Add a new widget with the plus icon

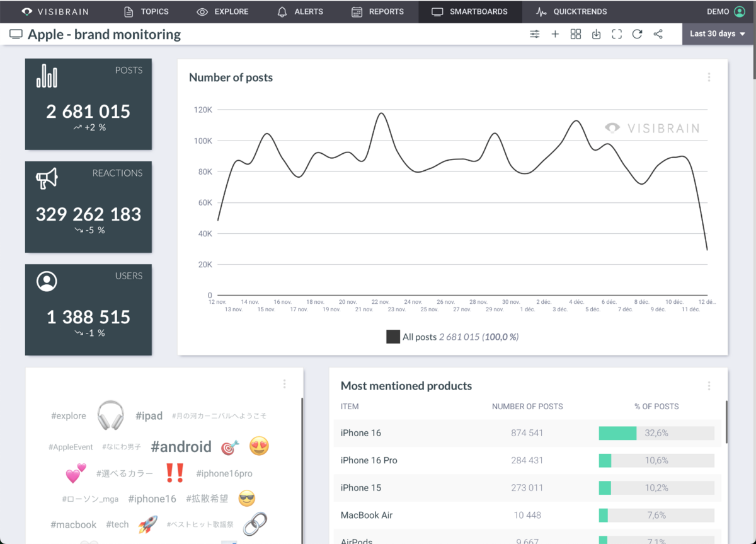pyautogui.click(x=555, y=34)
